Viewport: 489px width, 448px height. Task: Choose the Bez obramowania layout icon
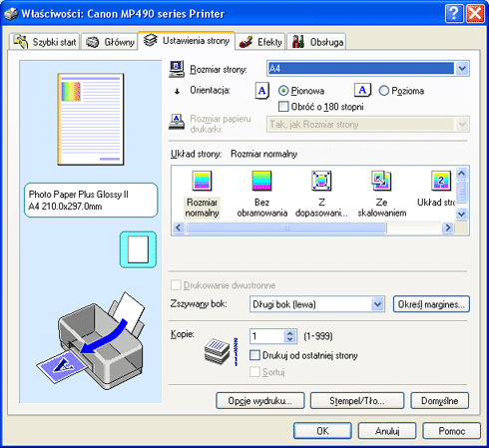click(x=261, y=181)
